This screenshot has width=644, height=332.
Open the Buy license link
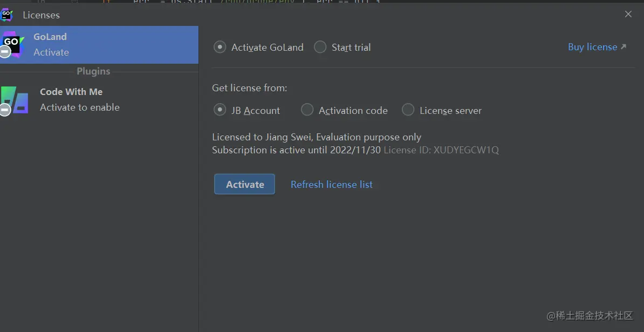click(x=597, y=47)
